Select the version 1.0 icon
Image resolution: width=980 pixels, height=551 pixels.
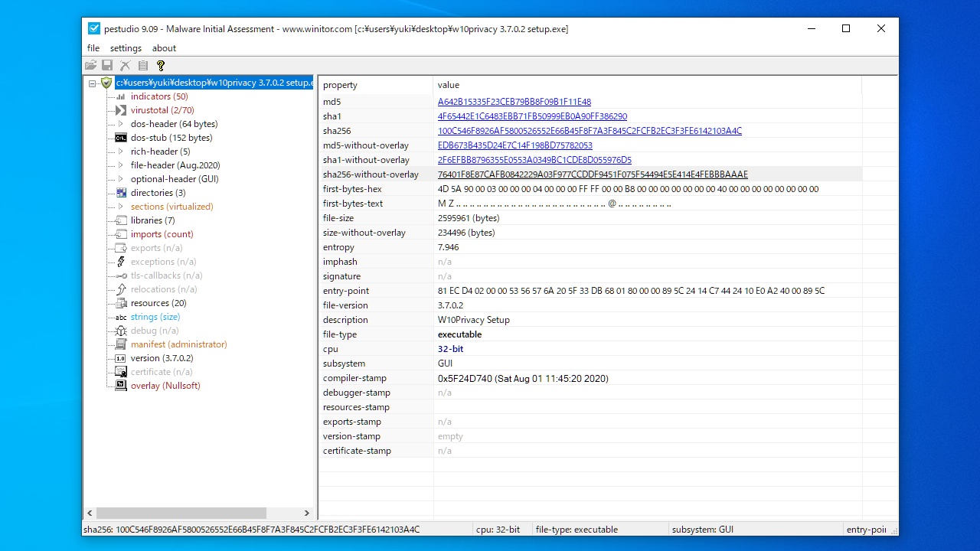(121, 358)
